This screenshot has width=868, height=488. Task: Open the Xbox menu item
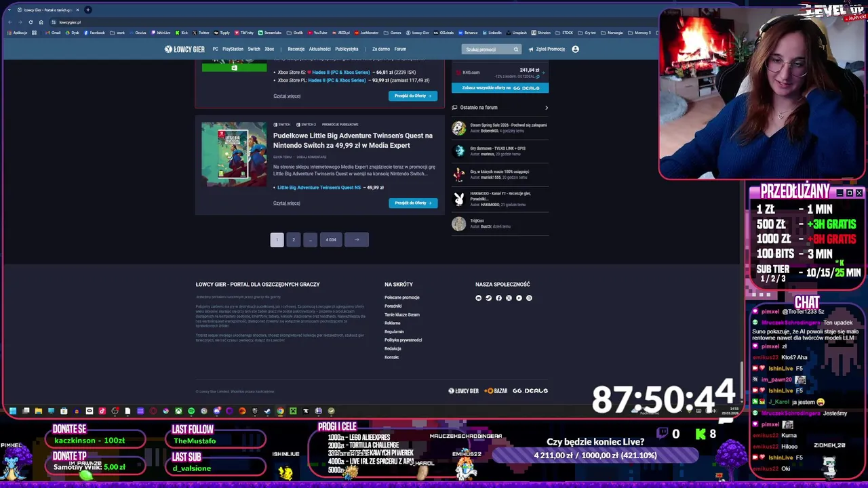(x=269, y=49)
